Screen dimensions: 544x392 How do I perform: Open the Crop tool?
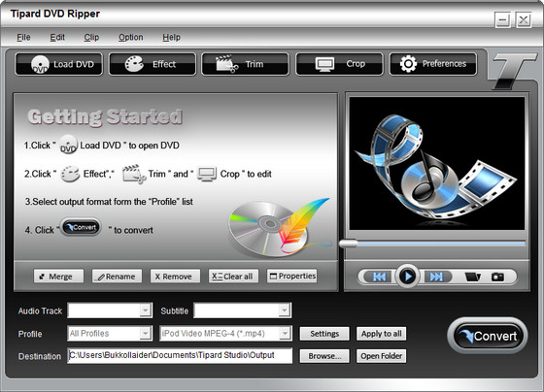[x=339, y=64]
